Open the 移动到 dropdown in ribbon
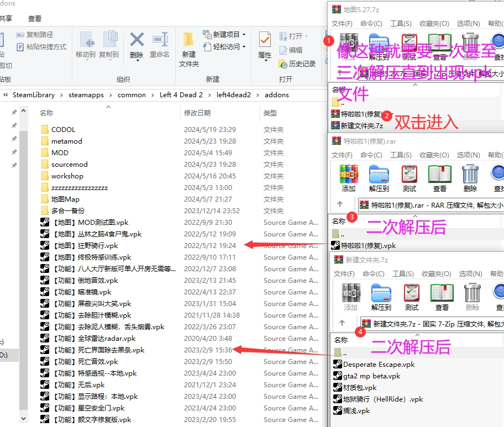 [86, 44]
